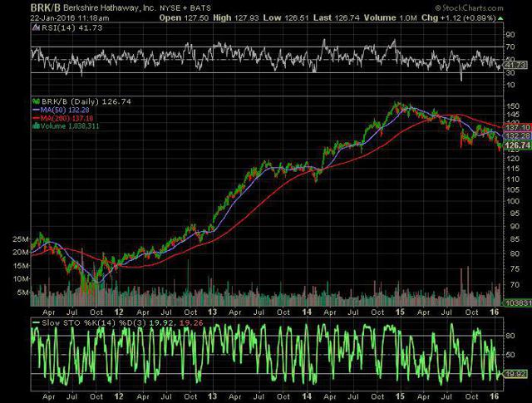This screenshot has height=403, width=532.
Task: Click the NYSE + BATS exchange label
Action: 185,8
